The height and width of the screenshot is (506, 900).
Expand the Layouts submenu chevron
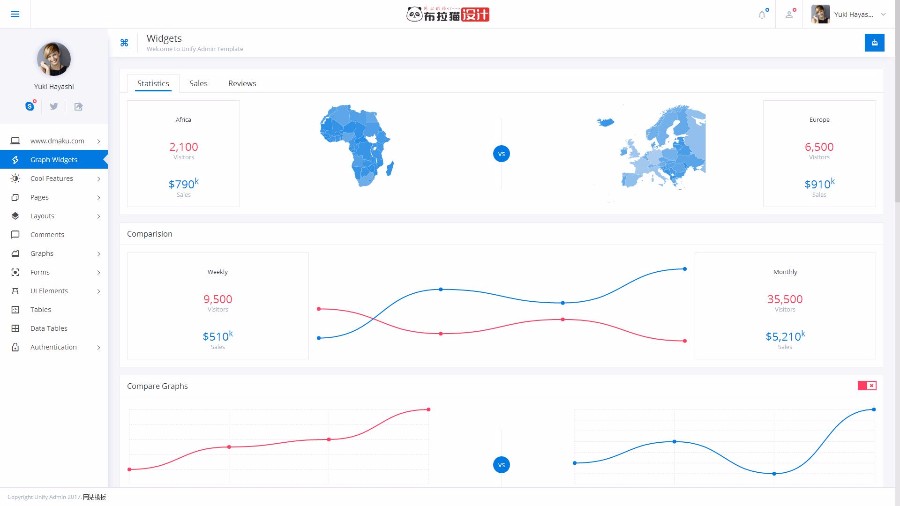(x=99, y=216)
